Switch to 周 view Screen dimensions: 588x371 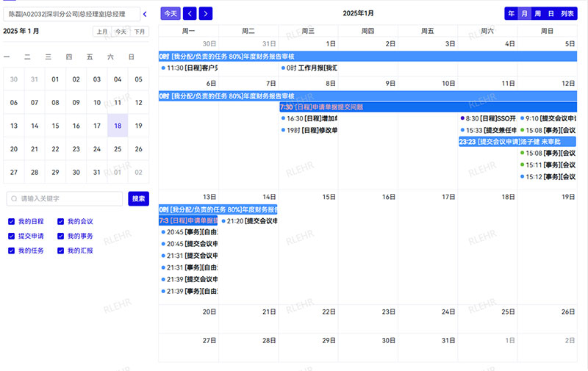537,13
